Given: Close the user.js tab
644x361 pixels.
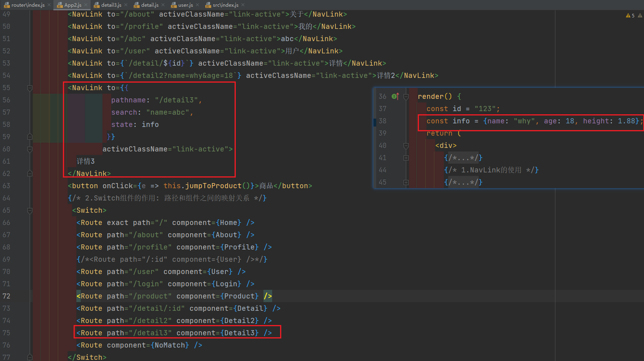Looking at the screenshot, I should (x=197, y=5).
